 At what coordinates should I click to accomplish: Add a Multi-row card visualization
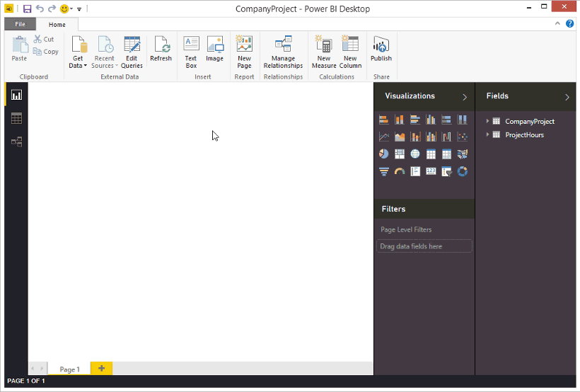pos(415,171)
